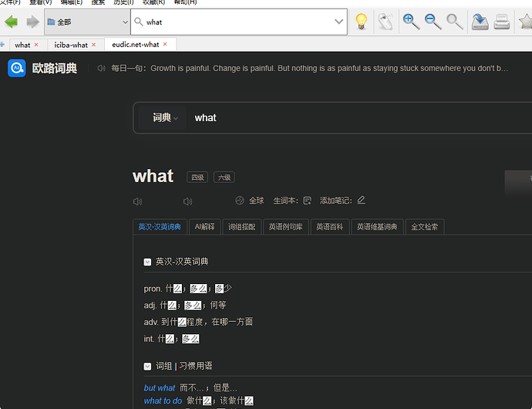Screen dimensions: 532x409
Task: Click the add note pencil icon
Action: pos(362,200)
